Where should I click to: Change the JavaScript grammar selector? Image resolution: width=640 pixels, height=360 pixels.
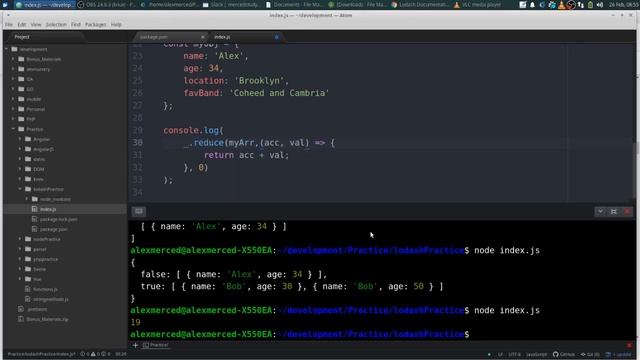point(536,354)
